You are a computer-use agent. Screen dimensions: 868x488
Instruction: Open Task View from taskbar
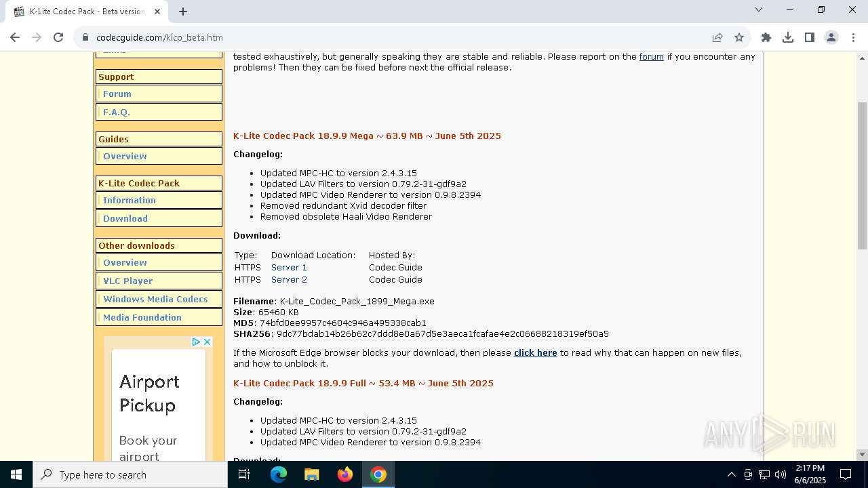pos(244,474)
